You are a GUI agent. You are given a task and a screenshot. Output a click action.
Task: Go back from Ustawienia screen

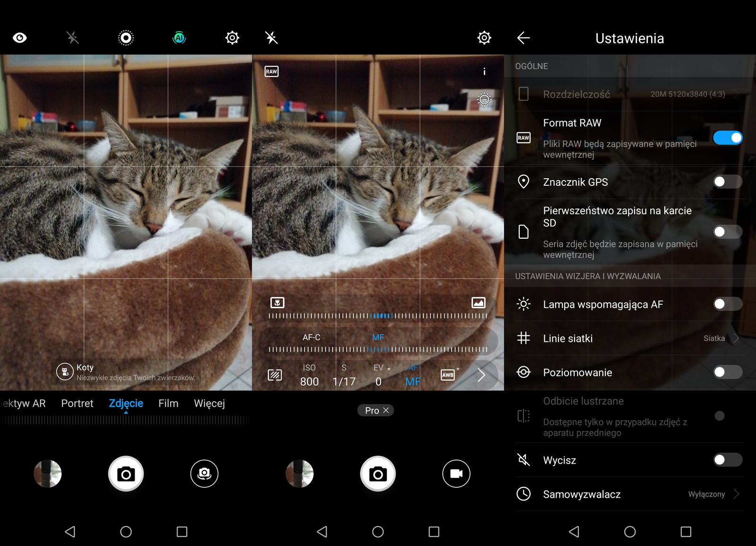point(524,38)
